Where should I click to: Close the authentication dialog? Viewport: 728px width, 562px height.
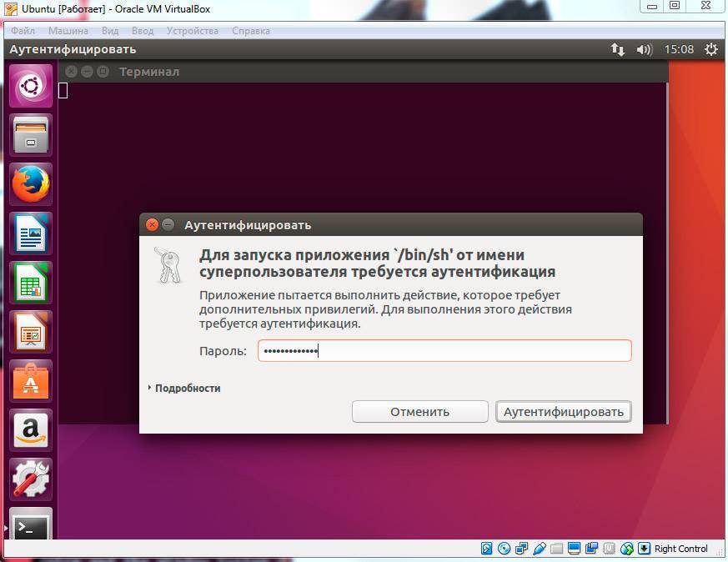coord(152,225)
